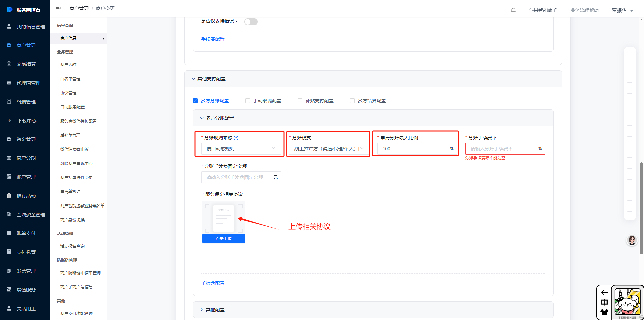Viewport: 644px width, 320px height.
Task: Click the page vertical scrollbar thumb
Action: pos(641,208)
